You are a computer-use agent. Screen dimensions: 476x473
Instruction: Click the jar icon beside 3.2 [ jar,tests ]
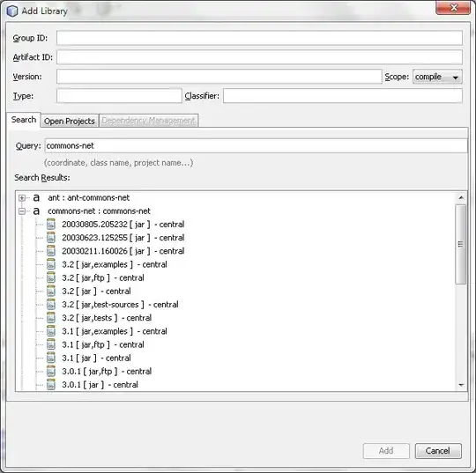tap(51, 318)
